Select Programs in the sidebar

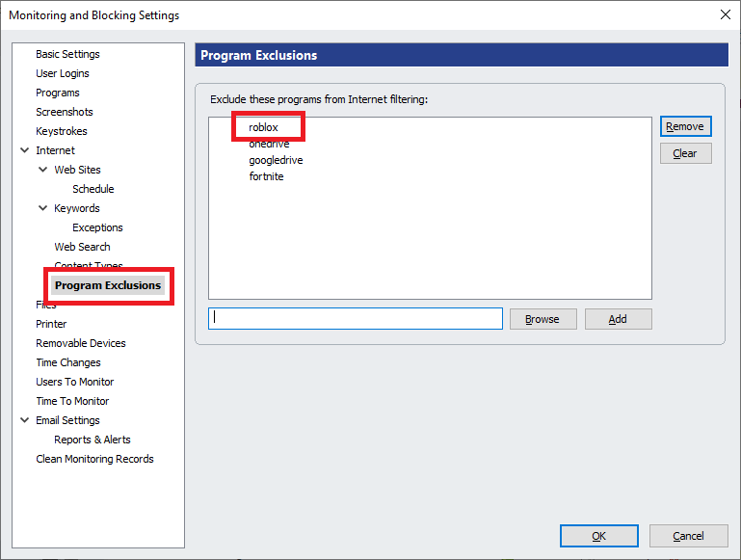[x=58, y=93]
